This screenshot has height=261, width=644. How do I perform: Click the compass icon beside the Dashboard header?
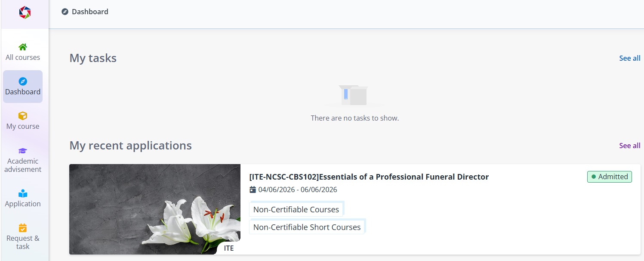(65, 12)
